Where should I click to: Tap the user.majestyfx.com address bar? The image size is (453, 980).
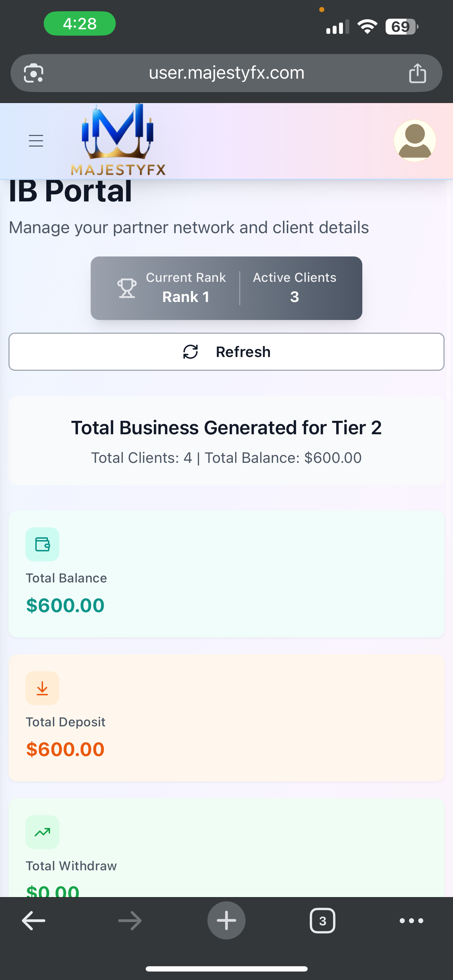pos(226,73)
